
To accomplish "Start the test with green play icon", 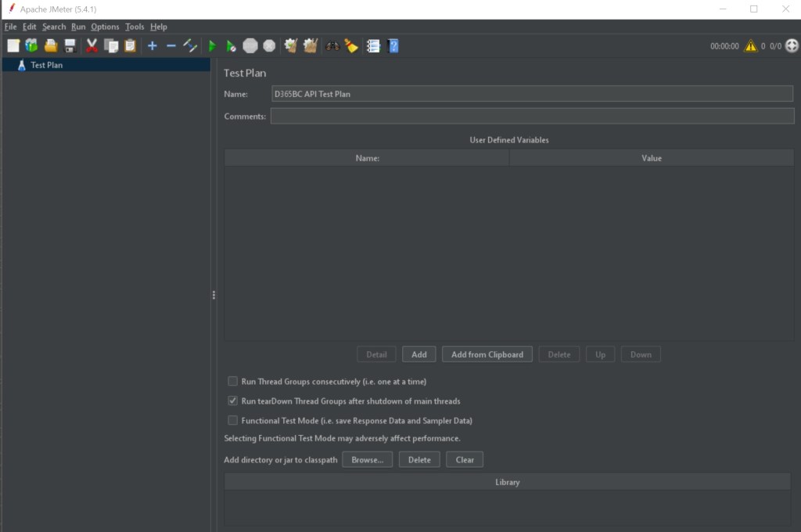I will pyautogui.click(x=212, y=46).
